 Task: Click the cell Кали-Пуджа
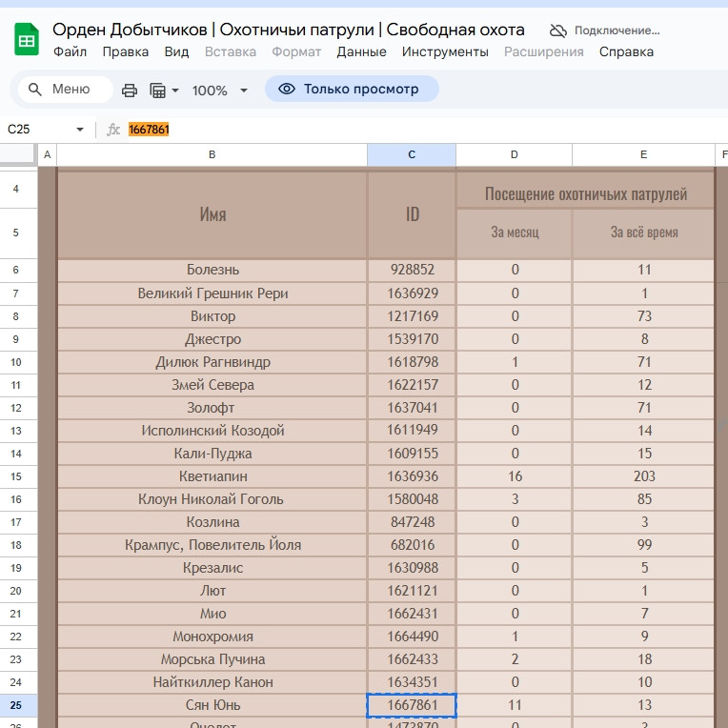pos(212,454)
